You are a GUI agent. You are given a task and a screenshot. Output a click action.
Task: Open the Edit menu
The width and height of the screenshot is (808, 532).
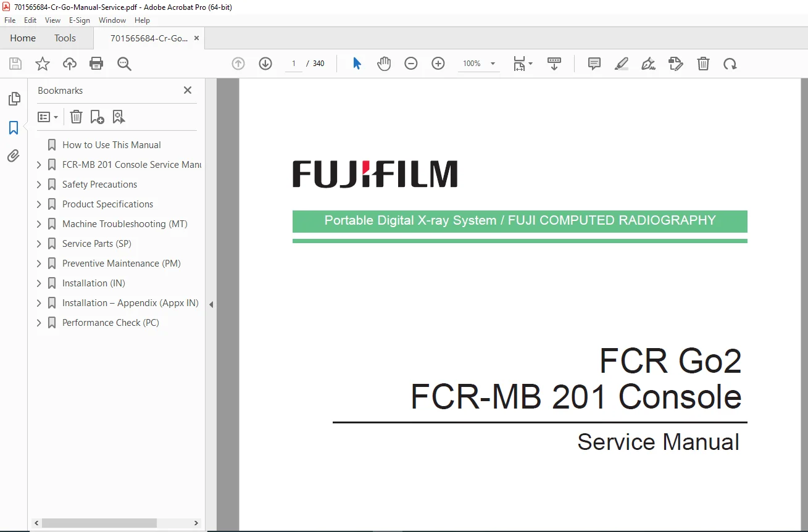point(30,20)
